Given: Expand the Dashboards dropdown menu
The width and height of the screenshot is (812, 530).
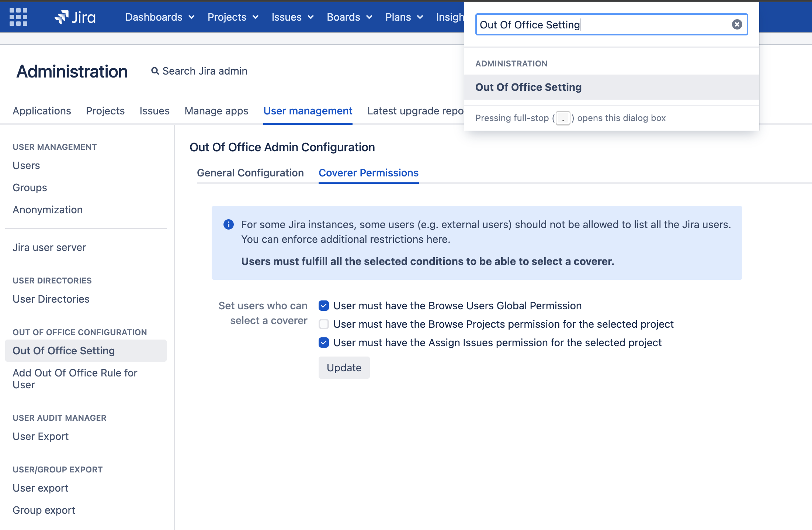Looking at the screenshot, I should pos(160,17).
